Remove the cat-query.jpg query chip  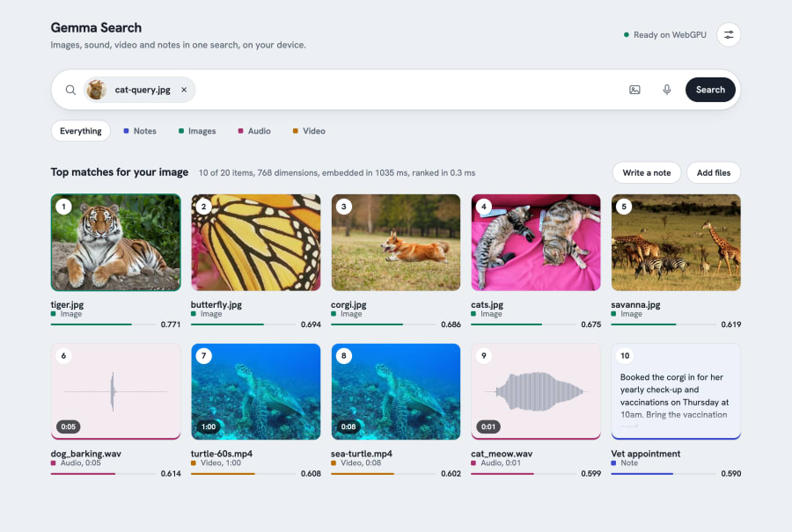(185, 90)
